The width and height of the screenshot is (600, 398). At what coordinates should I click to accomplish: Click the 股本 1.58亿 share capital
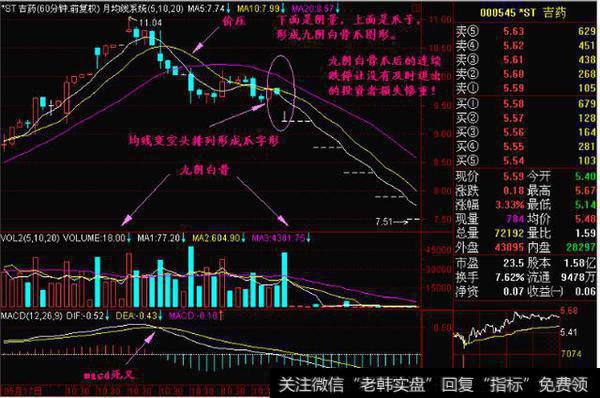[562, 263]
